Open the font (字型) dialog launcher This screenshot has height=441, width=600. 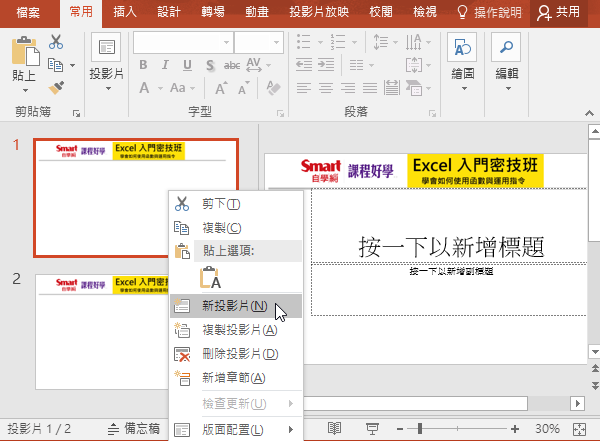point(280,113)
